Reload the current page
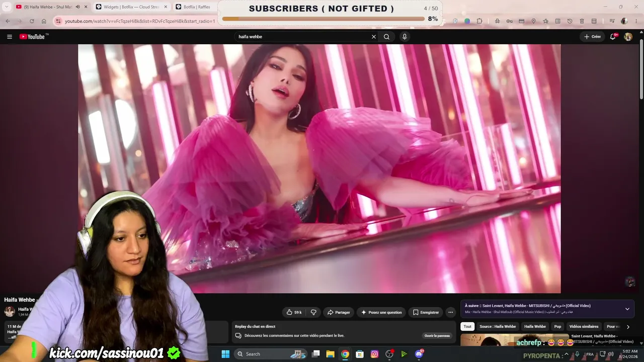Image resolution: width=644 pixels, height=362 pixels. [32, 21]
